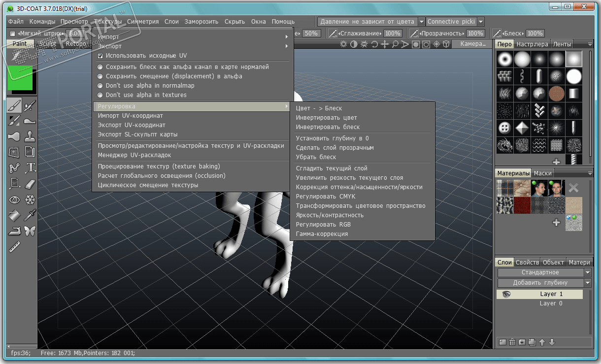Click the Камера... button
Screen dimensions: 601x364
(x=473, y=44)
